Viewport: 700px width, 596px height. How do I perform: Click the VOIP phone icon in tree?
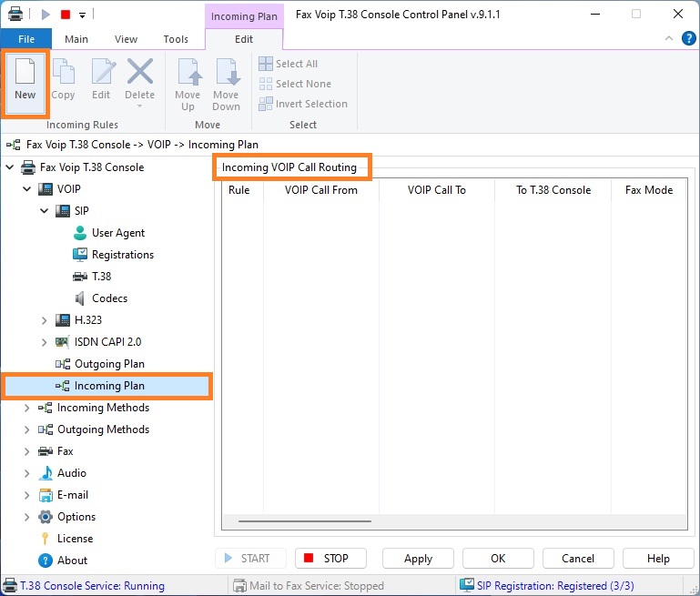click(46, 189)
